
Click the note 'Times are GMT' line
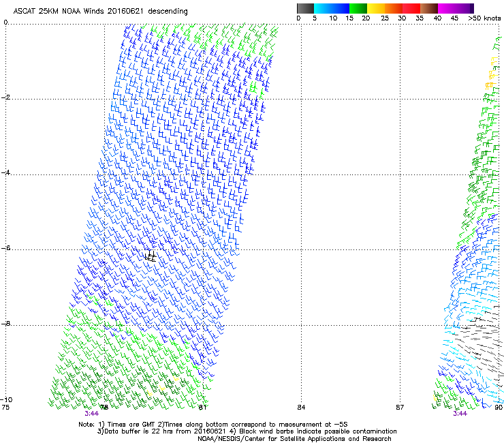tap(213, 425)
